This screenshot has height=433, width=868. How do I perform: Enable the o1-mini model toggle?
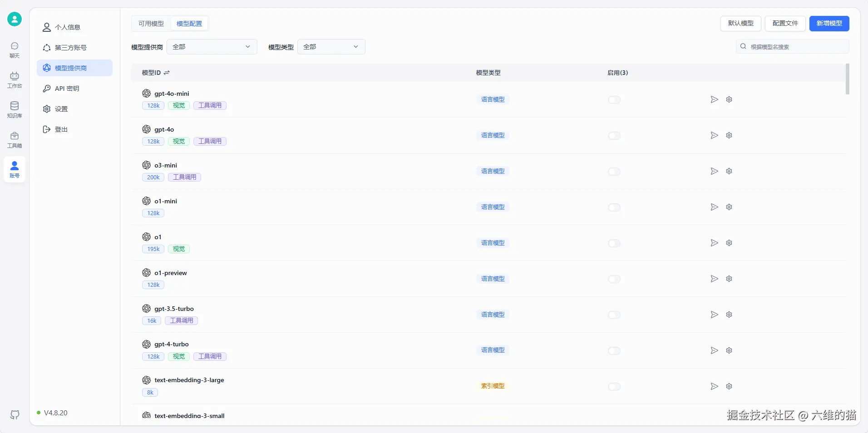pos(614,207)
